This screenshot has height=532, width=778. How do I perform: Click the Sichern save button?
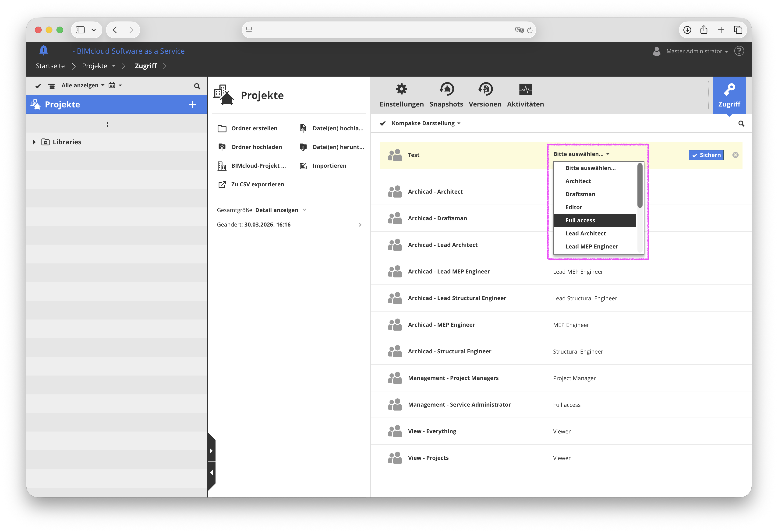click(706, 155)
